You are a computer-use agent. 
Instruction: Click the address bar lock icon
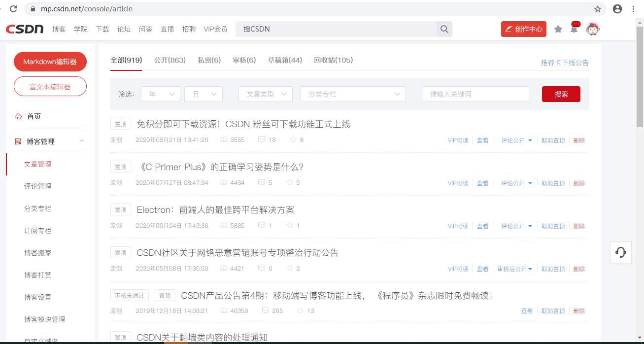pos(33,9)
